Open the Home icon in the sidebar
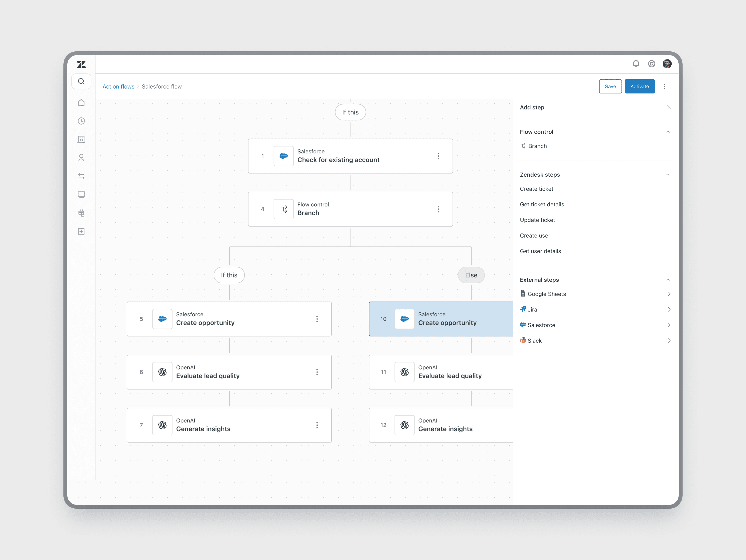 pos(81,103)
